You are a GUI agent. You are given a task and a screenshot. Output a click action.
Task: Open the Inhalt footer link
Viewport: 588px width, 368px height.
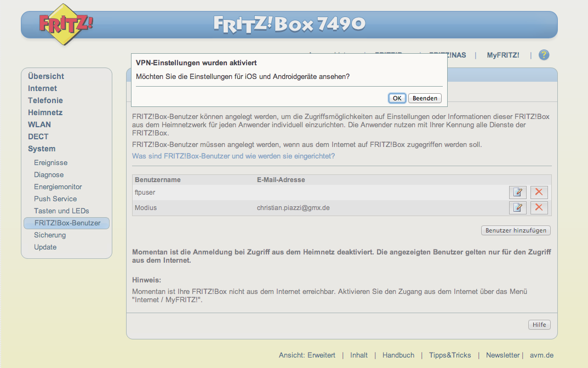(359, 355)
